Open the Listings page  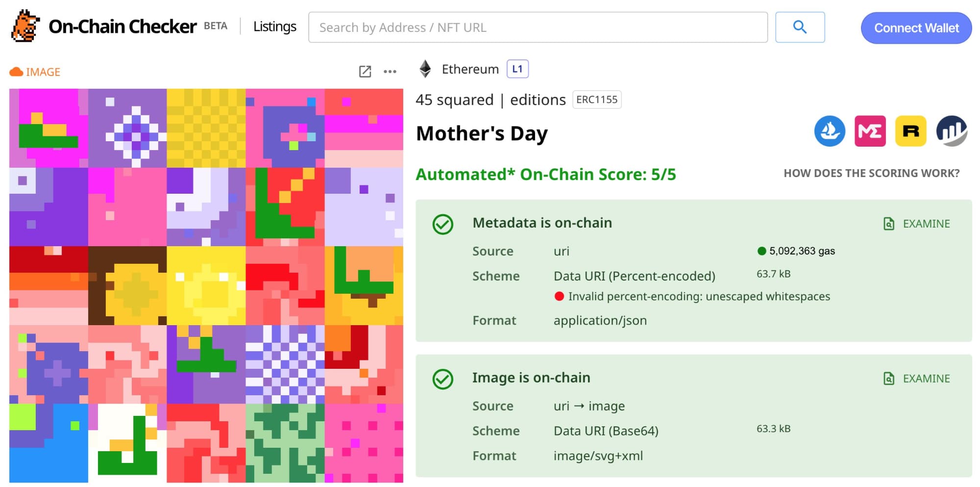274,27
